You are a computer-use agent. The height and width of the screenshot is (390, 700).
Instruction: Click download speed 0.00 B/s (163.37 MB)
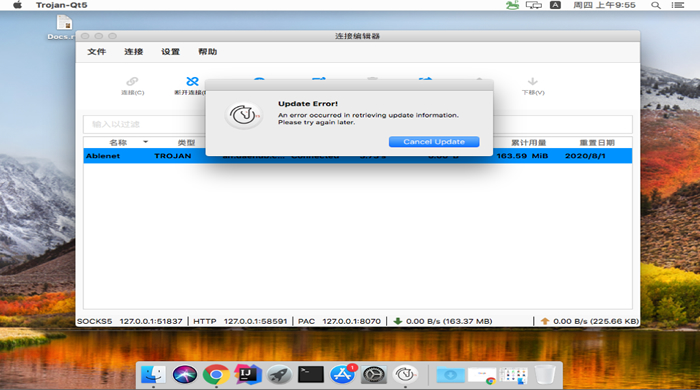click(x=449, y=321)
